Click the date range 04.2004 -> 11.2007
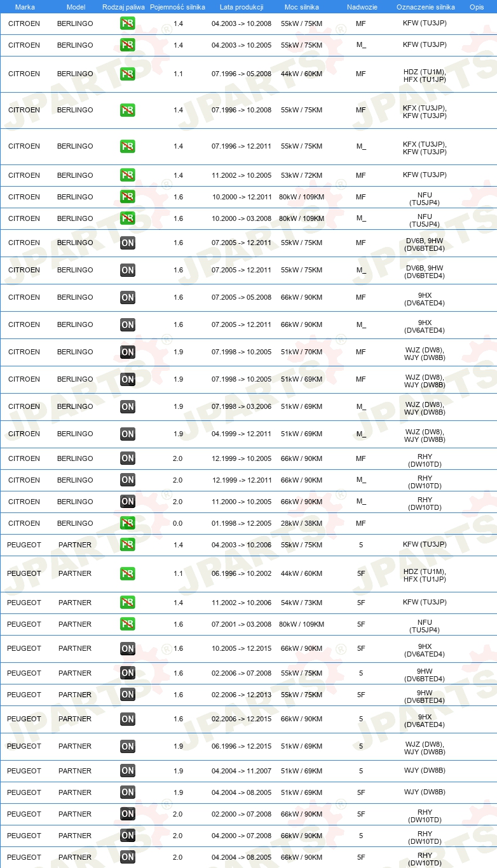Viewport: 497px width, 868px height. [242, 771]
